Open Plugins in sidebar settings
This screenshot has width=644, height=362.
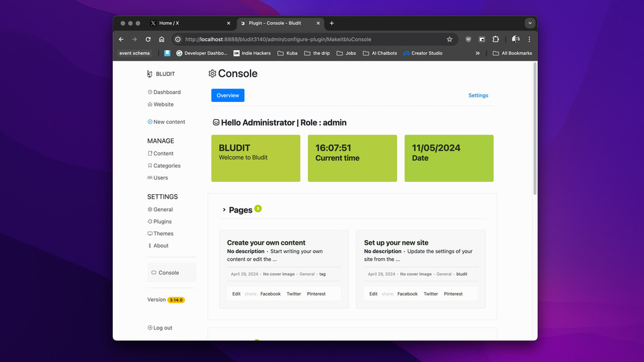click(160, 222)
